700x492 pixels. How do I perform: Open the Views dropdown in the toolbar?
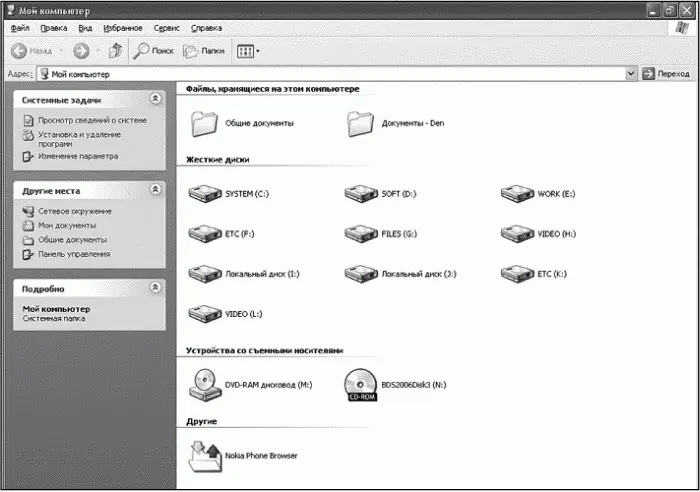(248, 50)
